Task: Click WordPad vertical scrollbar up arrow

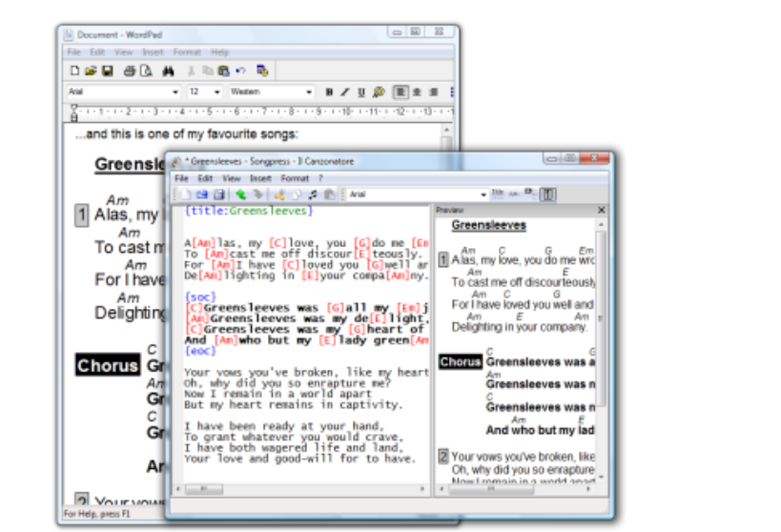Action: coord(447,130)
